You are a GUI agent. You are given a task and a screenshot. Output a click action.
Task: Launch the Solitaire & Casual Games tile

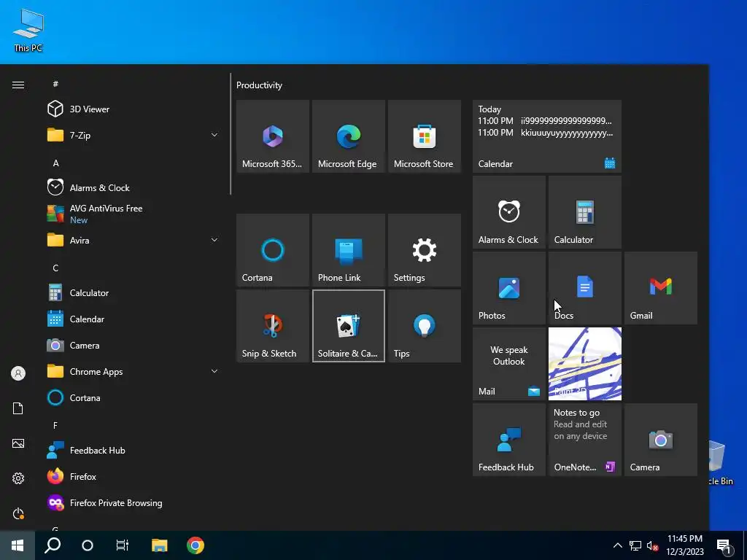pos(348,326)
